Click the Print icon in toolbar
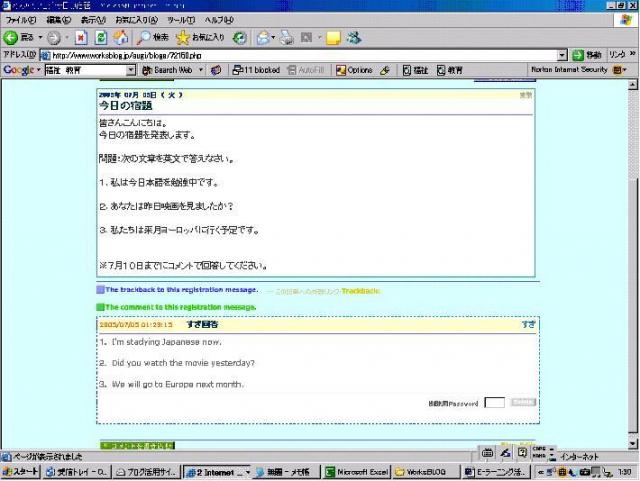The height and width of the screenshot is (481, 640). click(288, 37)
